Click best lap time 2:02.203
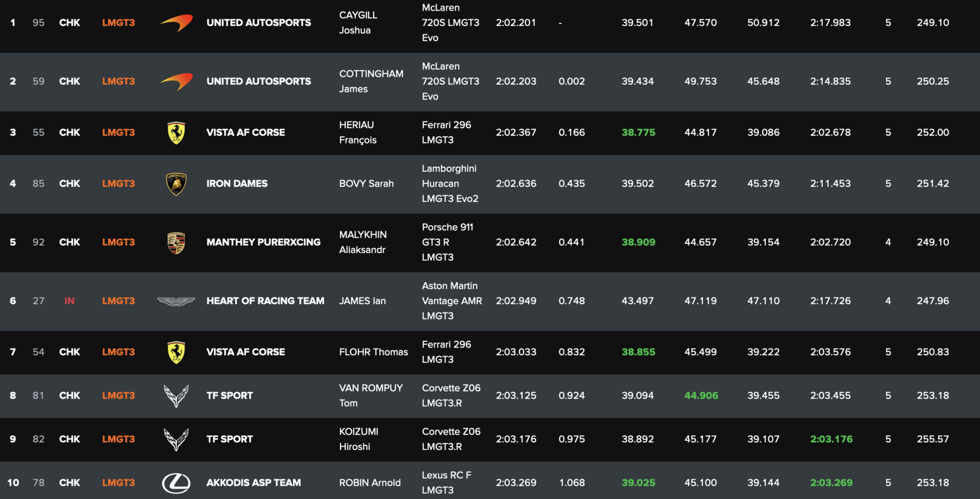The image size is (980, 499). 516,82
